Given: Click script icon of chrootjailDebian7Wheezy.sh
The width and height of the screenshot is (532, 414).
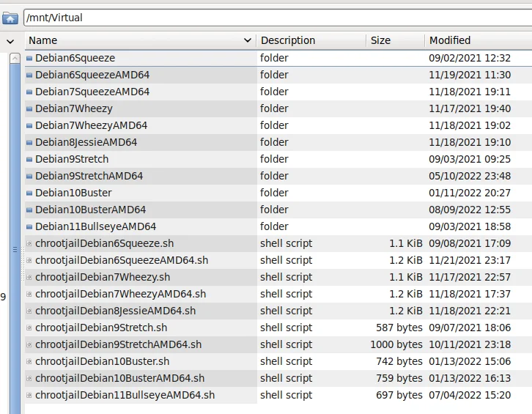Looking at the screenshot, I should (x=29, y=277).
